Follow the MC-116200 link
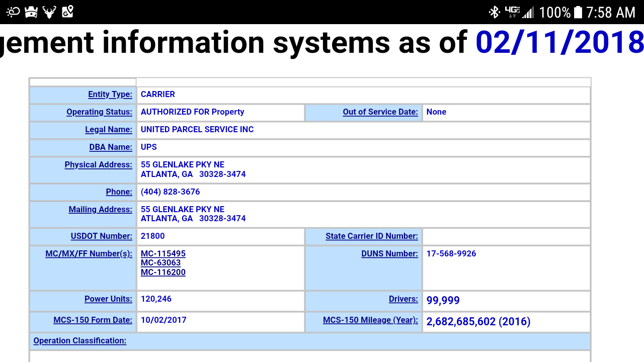The width and height of the screenshot is (644, 362). click(x=163, y=273)
